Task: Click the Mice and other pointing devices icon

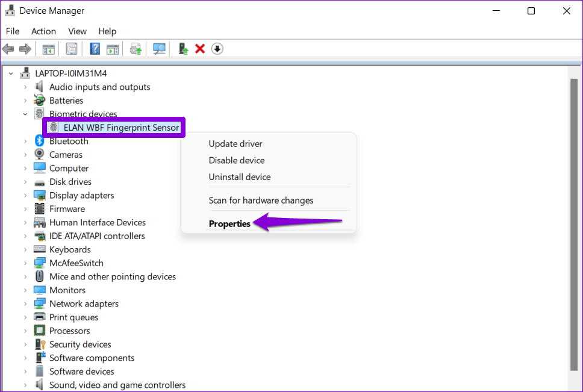Action: (x=39, y=276)
